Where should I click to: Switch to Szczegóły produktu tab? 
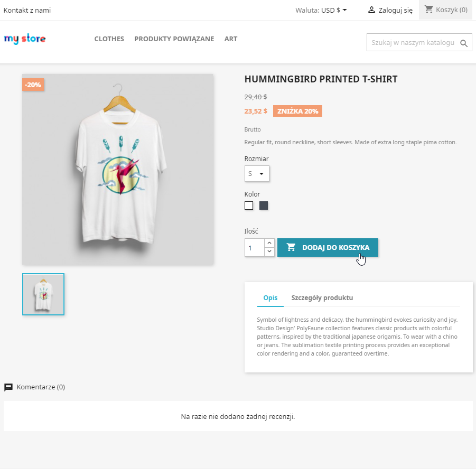tap(322, 298)
